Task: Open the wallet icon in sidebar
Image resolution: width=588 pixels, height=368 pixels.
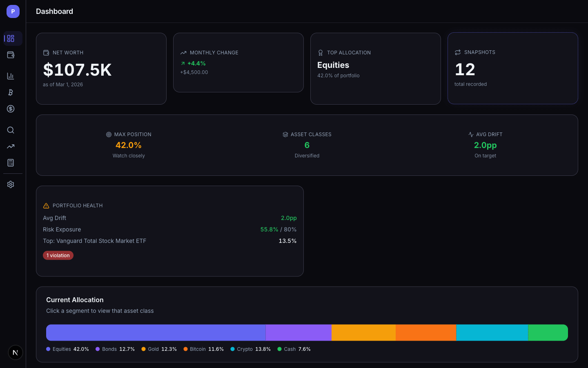Action: 11,55
